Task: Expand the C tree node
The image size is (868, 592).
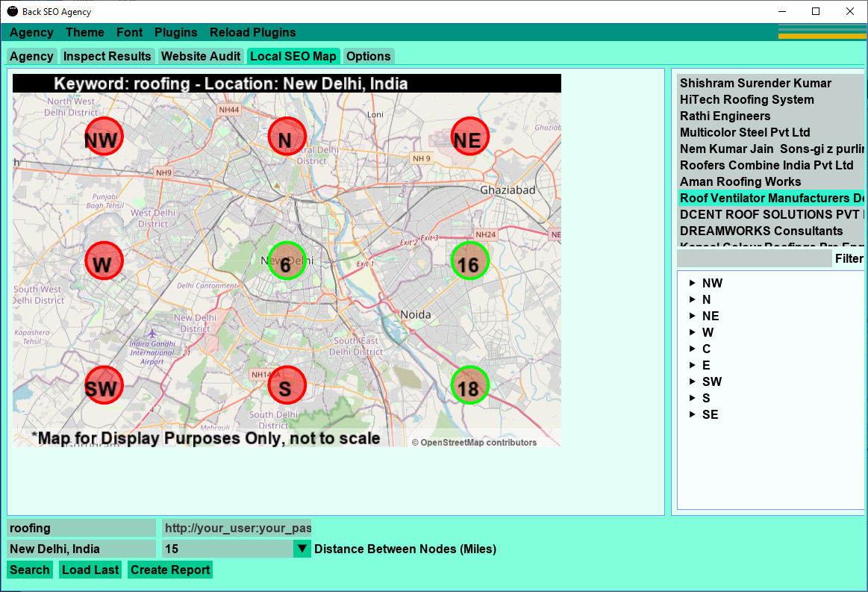Action: [692, 349]
